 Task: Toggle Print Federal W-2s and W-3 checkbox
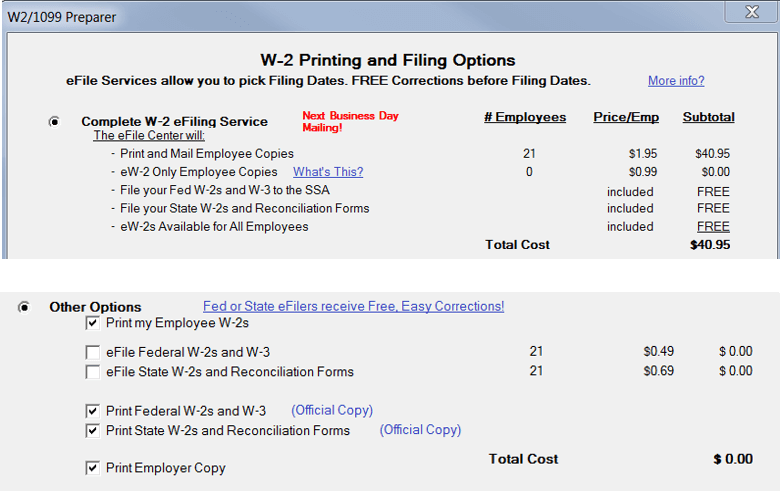pyautogui.click(x=93, y=411)
